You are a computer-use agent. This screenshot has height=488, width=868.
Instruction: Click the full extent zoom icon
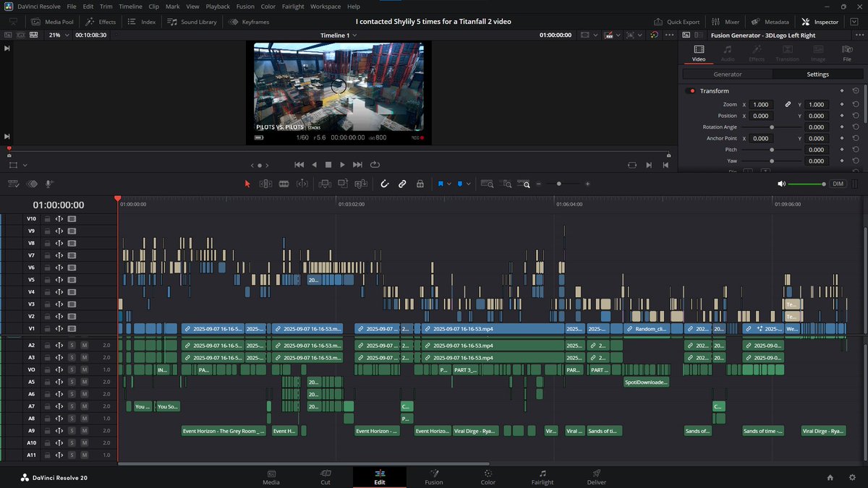(487, 184)
